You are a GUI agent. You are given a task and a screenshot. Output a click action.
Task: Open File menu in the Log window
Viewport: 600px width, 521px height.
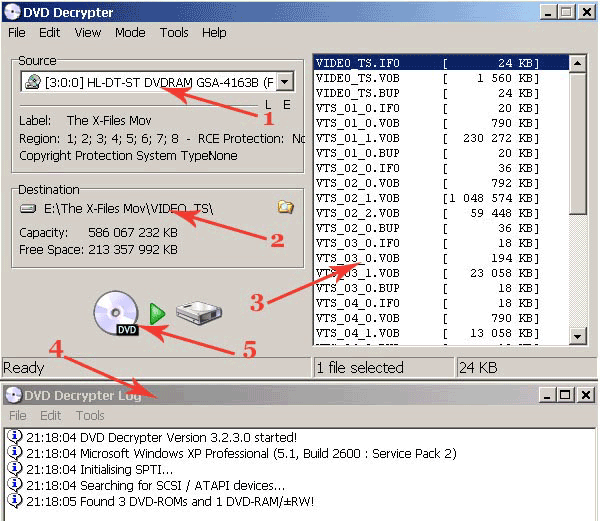(x=18, y=415)
